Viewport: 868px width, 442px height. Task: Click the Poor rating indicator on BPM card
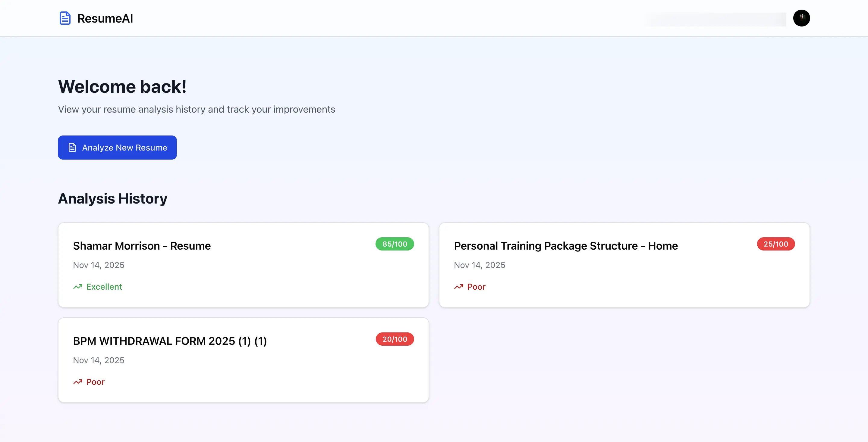[95, 381]
